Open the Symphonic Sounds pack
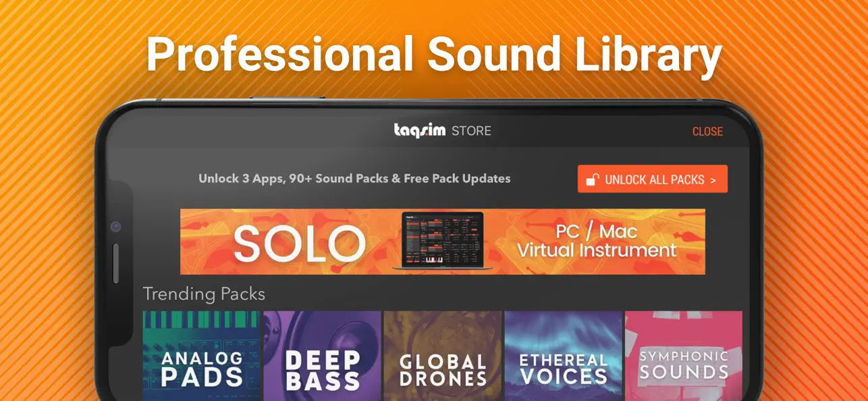The image size is (868, 401). (x=683, y=356)
